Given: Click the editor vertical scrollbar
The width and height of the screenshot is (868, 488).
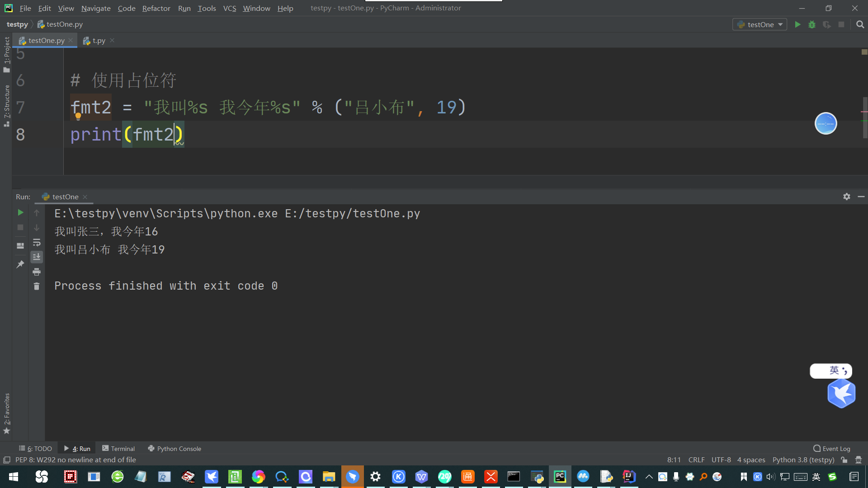Looking at the screenshot, I should point(865,117).
